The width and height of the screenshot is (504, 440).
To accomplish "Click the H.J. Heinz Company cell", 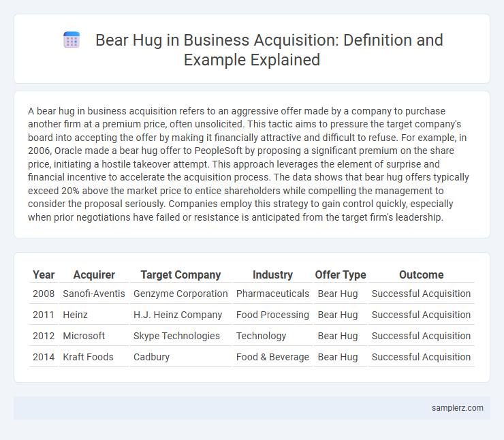I will [x=180, y=315].
